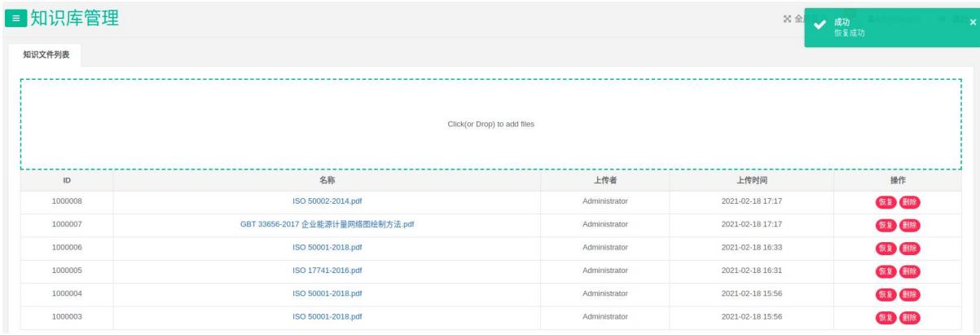Delete the ISO 17741-2016.pdf entry
The width and height of the screenshot is (980, 335).
[x=908, y=271]
